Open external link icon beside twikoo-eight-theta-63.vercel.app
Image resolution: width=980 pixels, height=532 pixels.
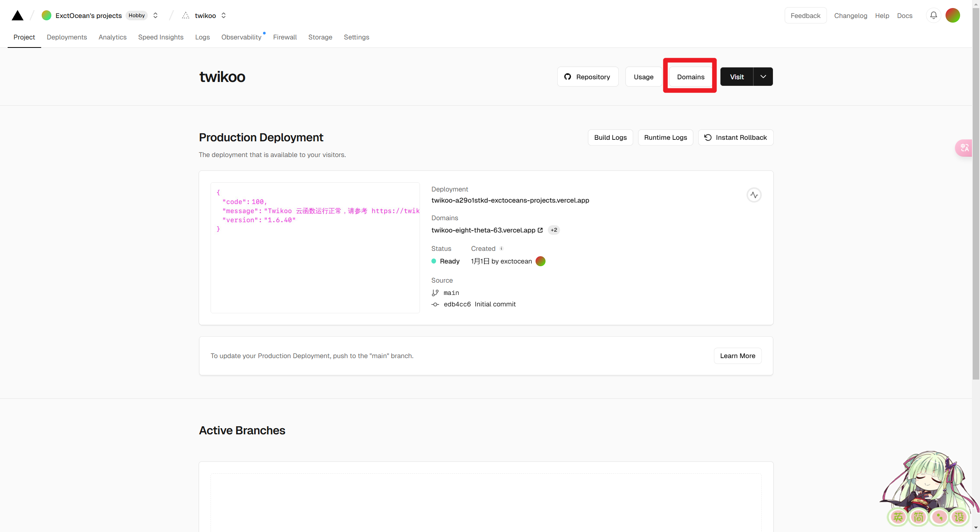[540, 230]
